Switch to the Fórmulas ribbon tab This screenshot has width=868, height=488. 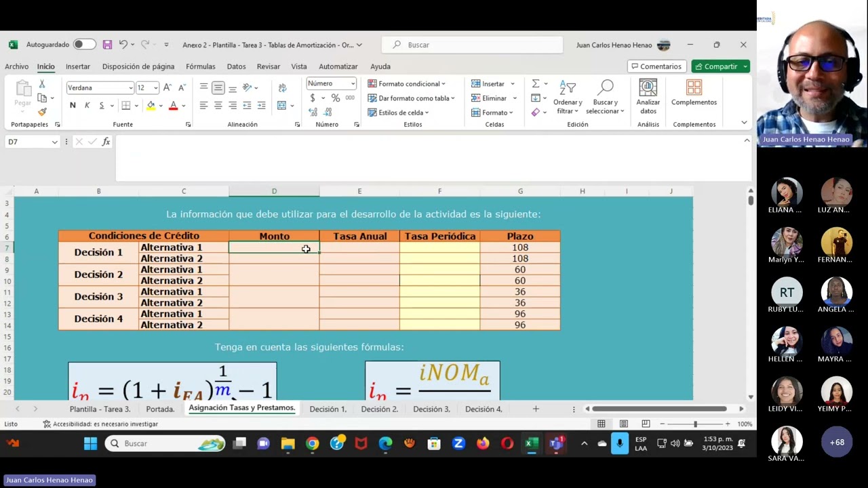coord(201,66)
